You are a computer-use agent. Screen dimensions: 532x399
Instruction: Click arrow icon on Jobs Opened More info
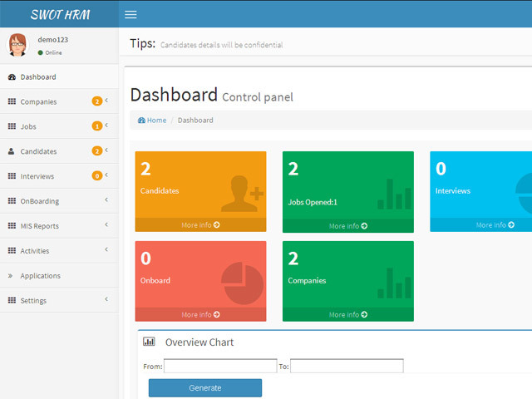tap(364, 225)
